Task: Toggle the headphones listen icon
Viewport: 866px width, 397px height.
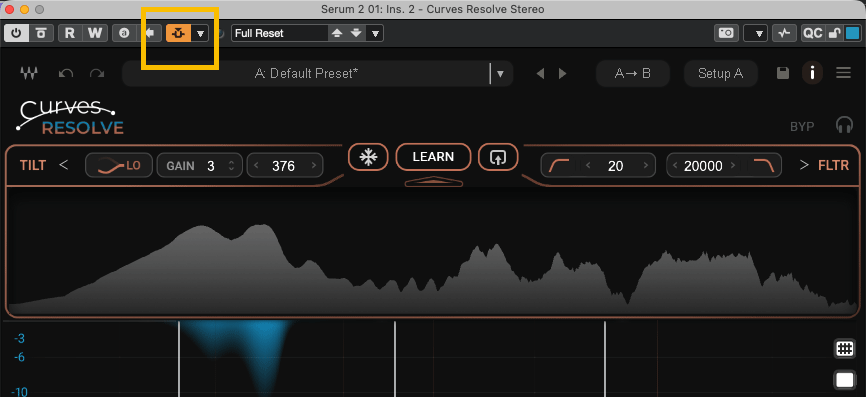Action: pyautogui.click(x=844, y=125)
